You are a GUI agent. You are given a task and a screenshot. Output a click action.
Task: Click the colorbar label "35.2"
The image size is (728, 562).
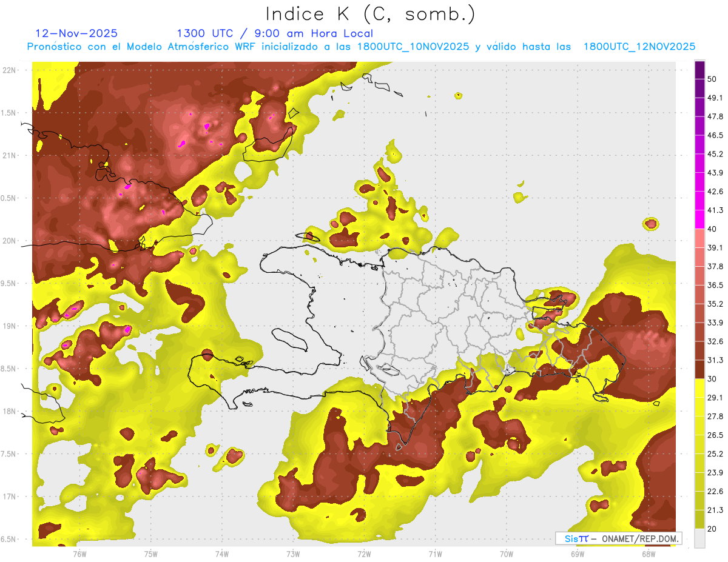715,304
